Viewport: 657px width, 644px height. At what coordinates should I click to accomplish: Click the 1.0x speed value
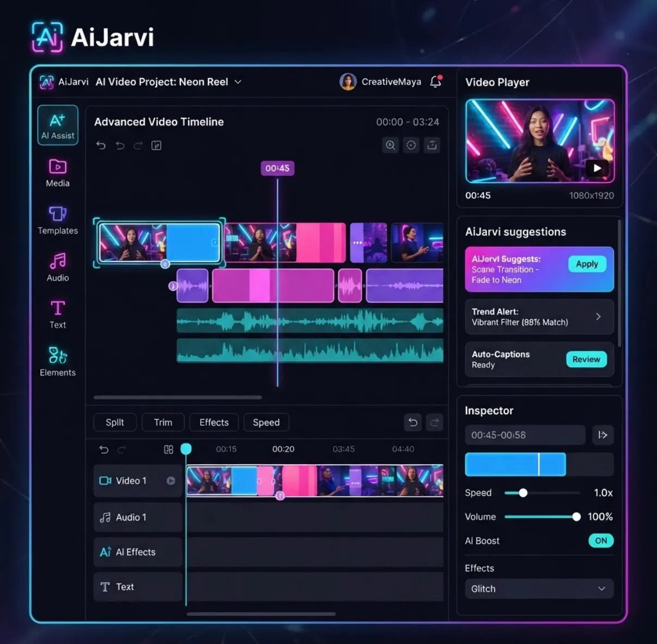pos(603,493)
